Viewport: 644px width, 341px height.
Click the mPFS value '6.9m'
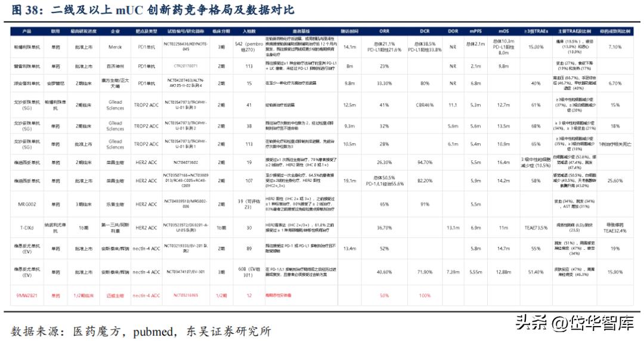click(x=476, y=228)
